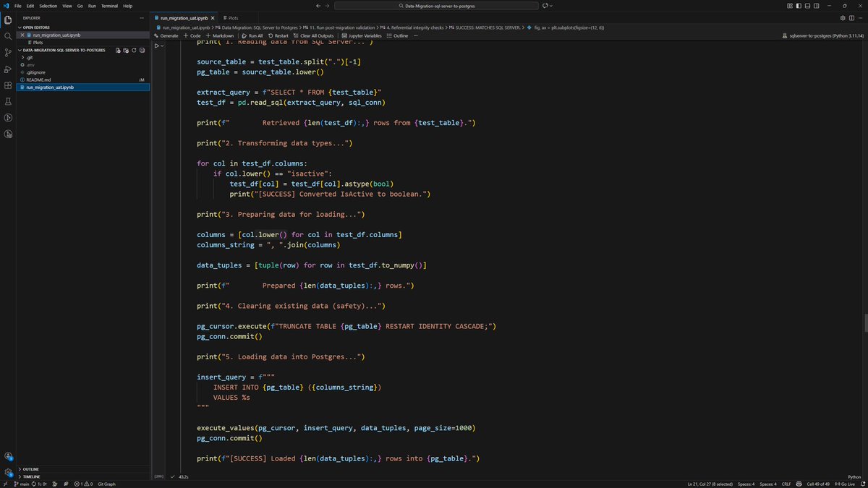Open the Terminal menu
The height and width of the screenshot is (488, 868).
[x=109, y=5]
